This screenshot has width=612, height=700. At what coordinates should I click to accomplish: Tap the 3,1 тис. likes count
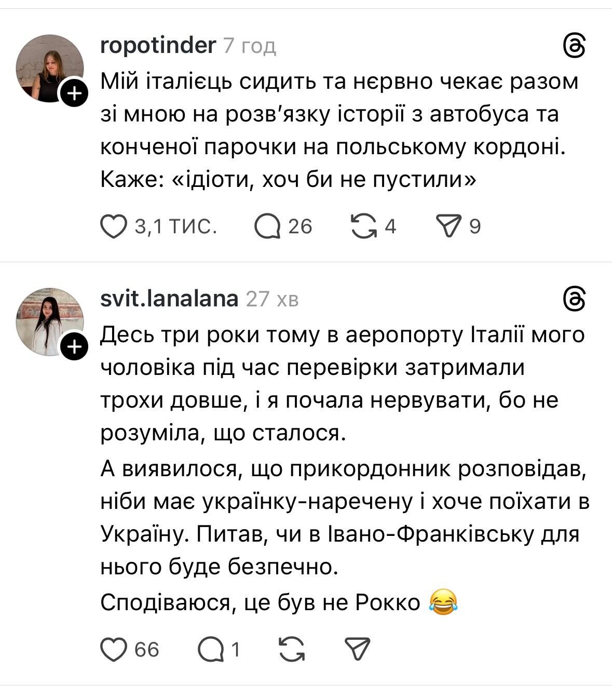pos(175,227)
